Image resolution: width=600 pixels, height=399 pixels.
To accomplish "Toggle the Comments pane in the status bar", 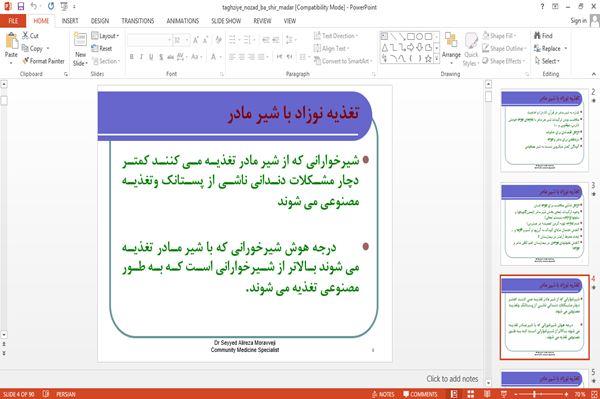I will pos(420,394).
